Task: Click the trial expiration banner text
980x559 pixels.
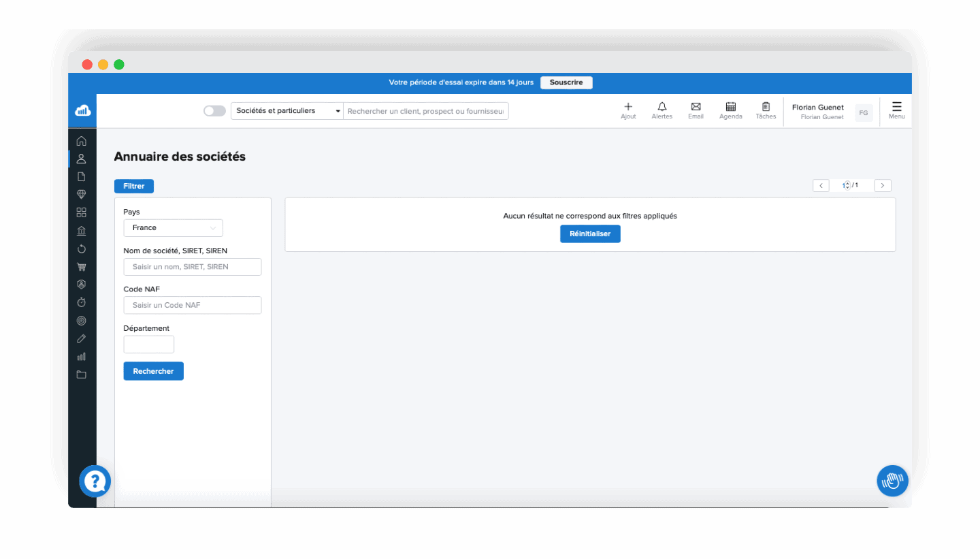Action: [x=461, y=82]
